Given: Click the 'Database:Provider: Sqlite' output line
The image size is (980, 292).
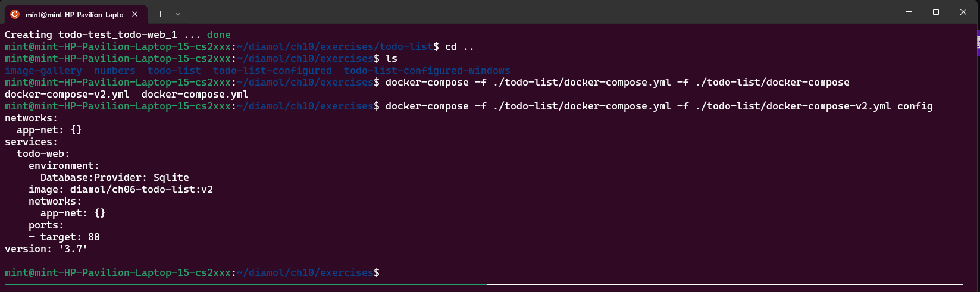Looking at the screenshot, I should pyautogui.click(x=114, y=177).
